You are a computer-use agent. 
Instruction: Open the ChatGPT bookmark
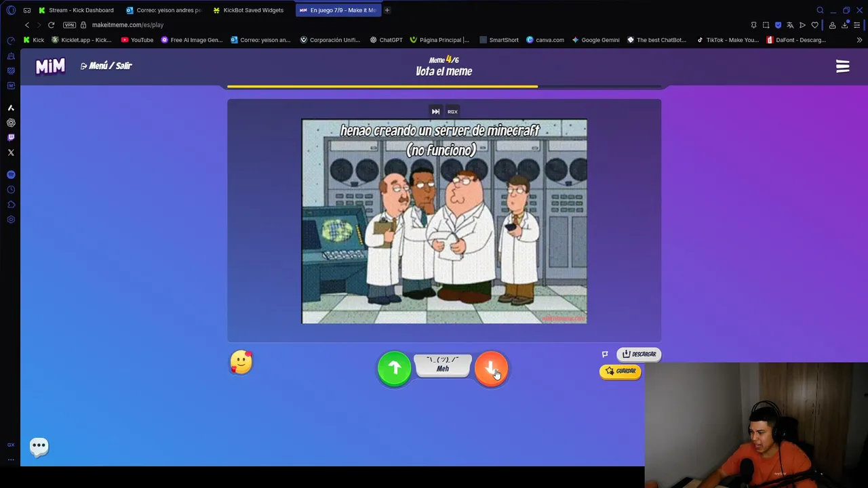point(386,40)
